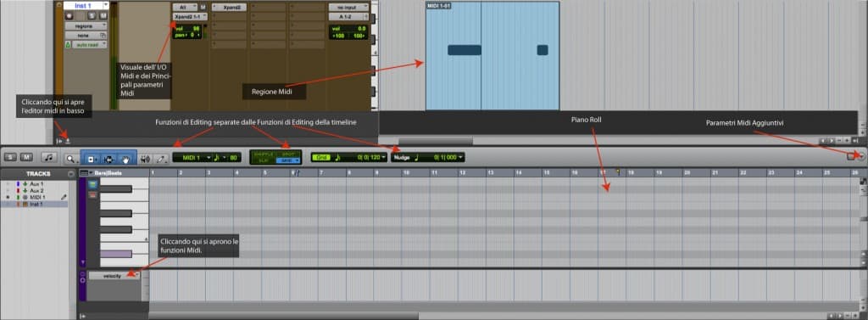Toggle the play MIDI notes speaker icon
868x320 pixels.
tap(146, 159)
